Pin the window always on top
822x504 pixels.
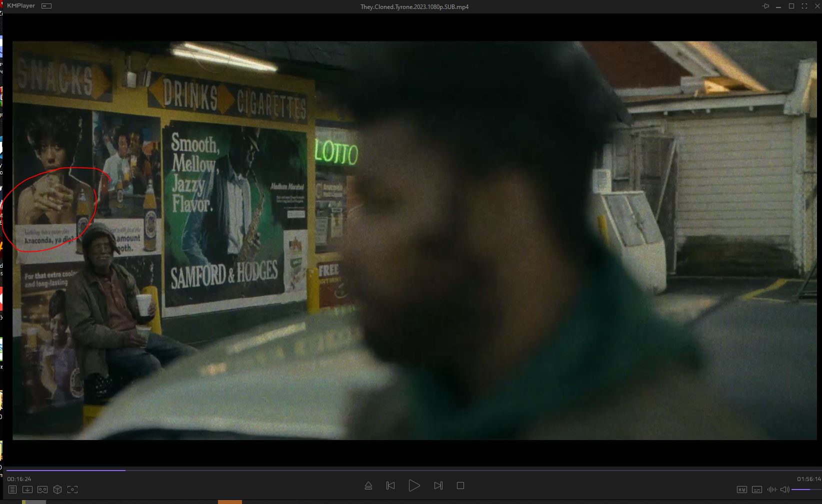click(x=765, y=6)
